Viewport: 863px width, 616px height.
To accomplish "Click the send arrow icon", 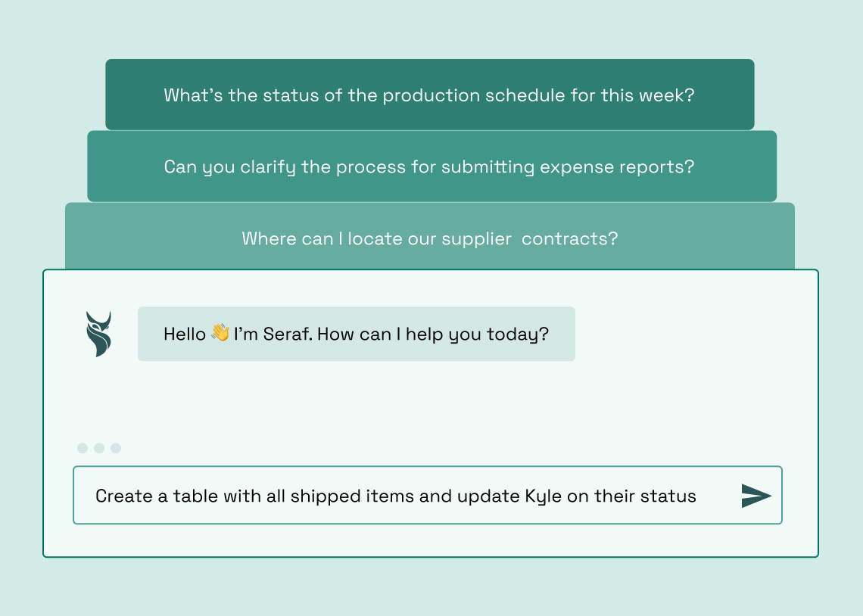I will pyautogui.click(x=756, y=496).
